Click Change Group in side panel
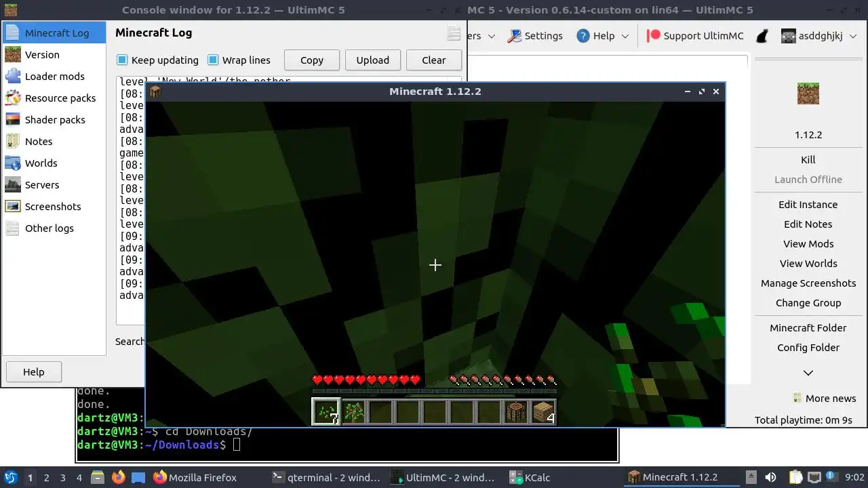Viewport: 868px width, 488px height. [808, 303]
